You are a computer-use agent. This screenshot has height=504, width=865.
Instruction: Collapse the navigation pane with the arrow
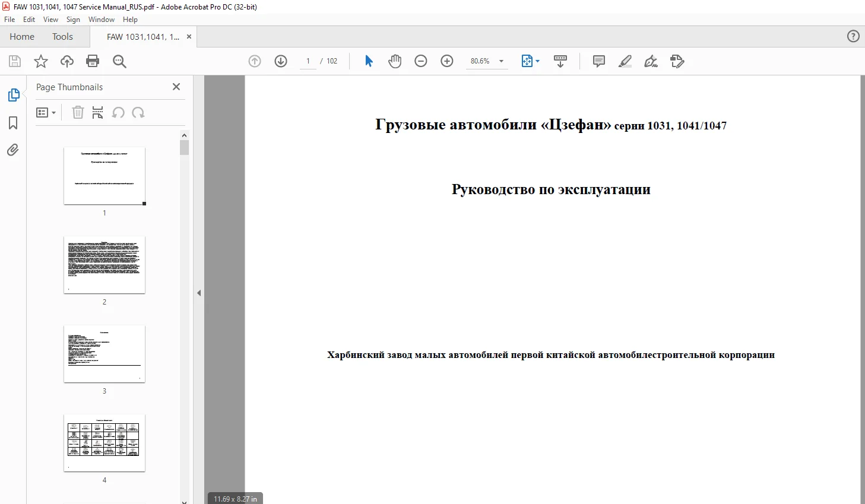click(x=199, y=293)
